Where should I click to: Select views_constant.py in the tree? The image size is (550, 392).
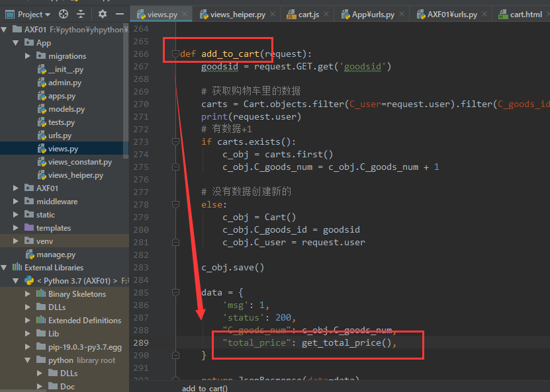coord(80,162)
